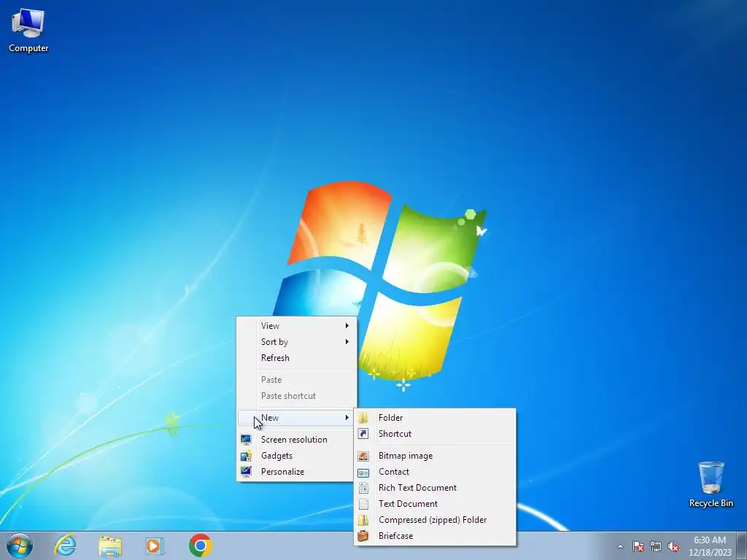Image resolution: width=747 pixels, height=560 pixels.
Task: Click the Bitmap image icon in submenu
Action: [363, 456]
